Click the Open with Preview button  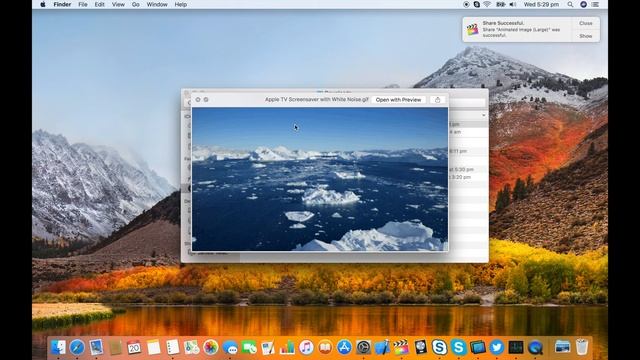pos(398,100)
